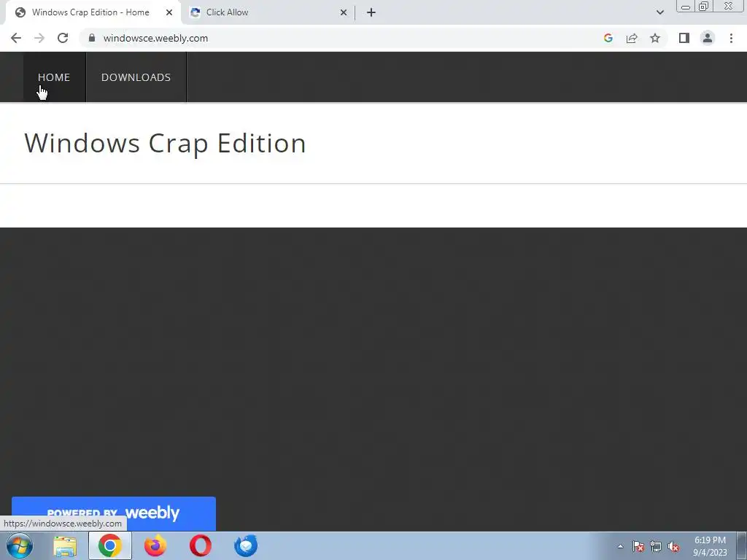This screenshot has width=747, height=560.
Task: Click the Powered by Weebly banner
Action: (x=113, y=513)
